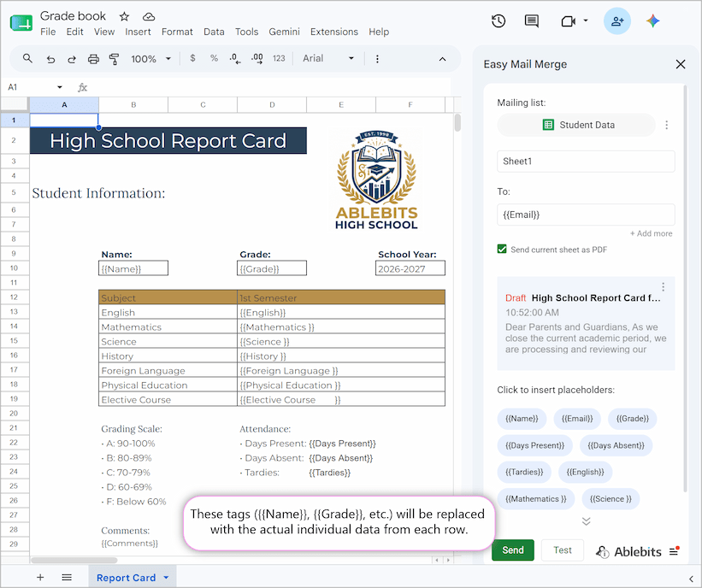This screenshot has width=702, height=588.
Task: Open the File menu
Action: pos(48,32)
